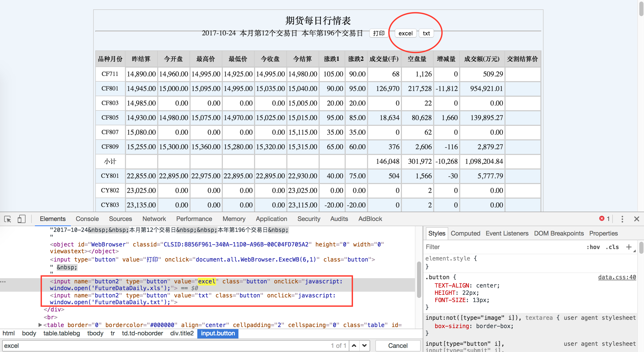Viewport: 644px width, 352px height.
Task: Open the Performance tab
Action: (x=194, y=219)
